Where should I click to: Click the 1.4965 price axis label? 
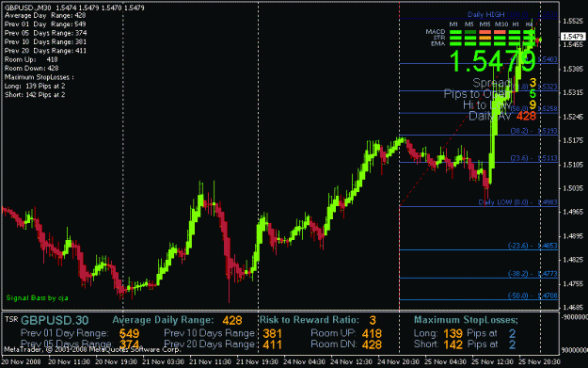tap(573, 212)
